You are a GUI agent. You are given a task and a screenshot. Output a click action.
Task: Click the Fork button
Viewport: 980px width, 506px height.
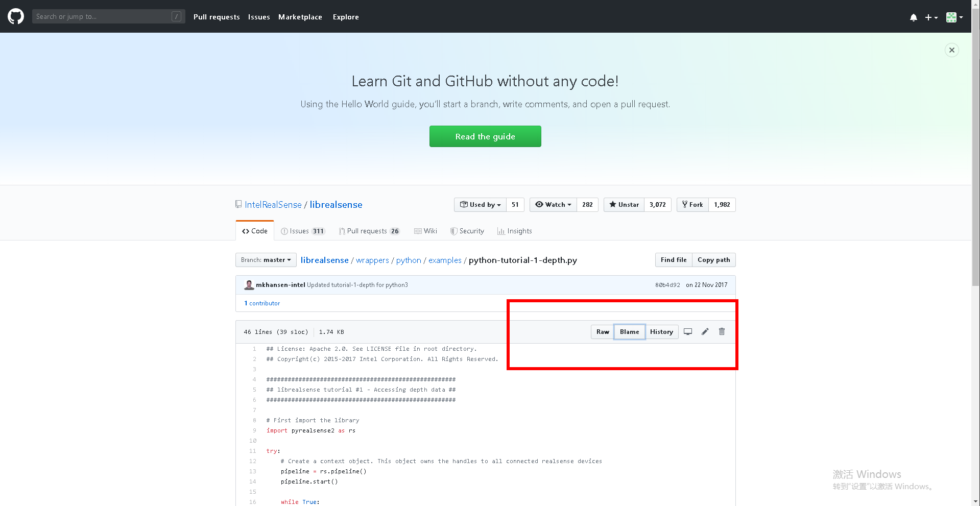(x=692, y=205)
